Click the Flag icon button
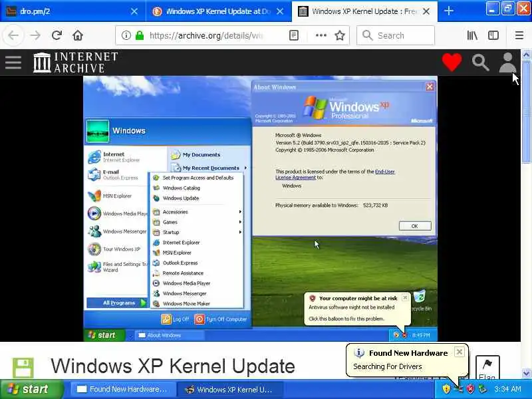Image resolution: width=532 pixels, height=399 pixels. tap(487, 368)
